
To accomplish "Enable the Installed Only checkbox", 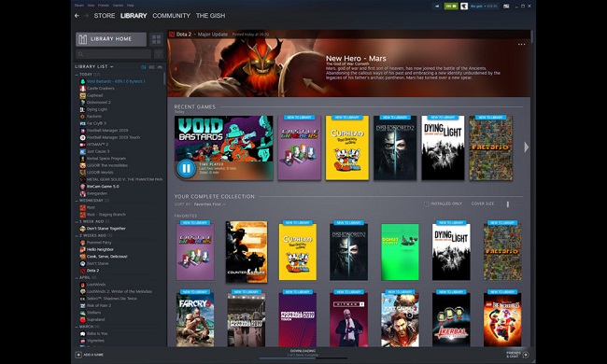I will [426, 203].
